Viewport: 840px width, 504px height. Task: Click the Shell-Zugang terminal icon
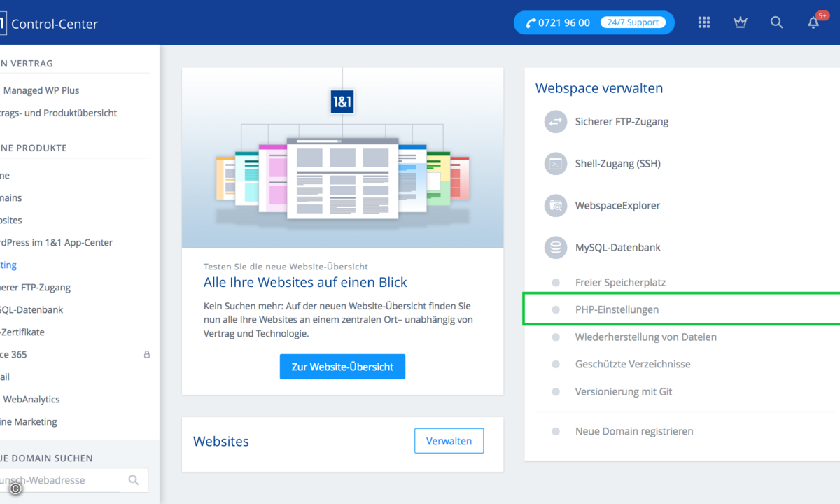(x=556, y=164)
